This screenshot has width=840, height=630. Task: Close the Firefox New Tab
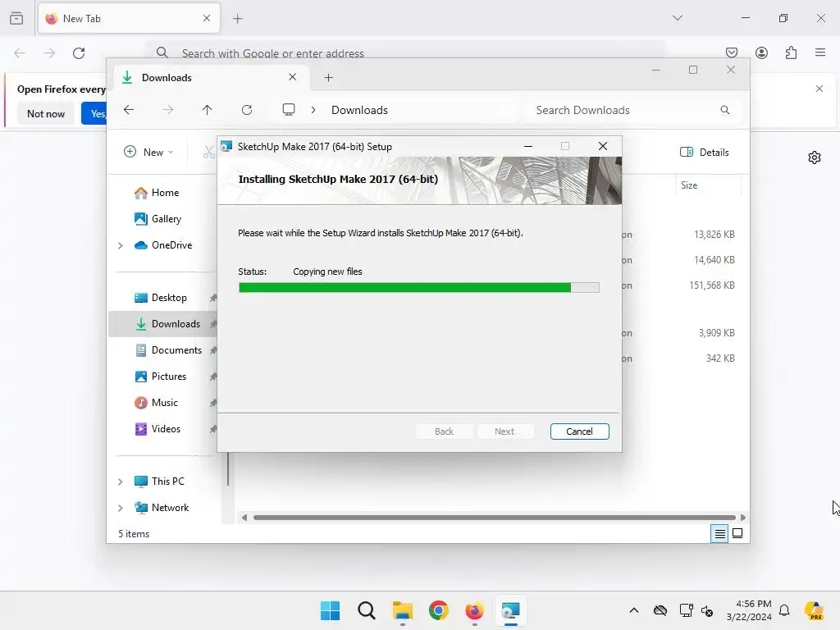coord(207,18)
